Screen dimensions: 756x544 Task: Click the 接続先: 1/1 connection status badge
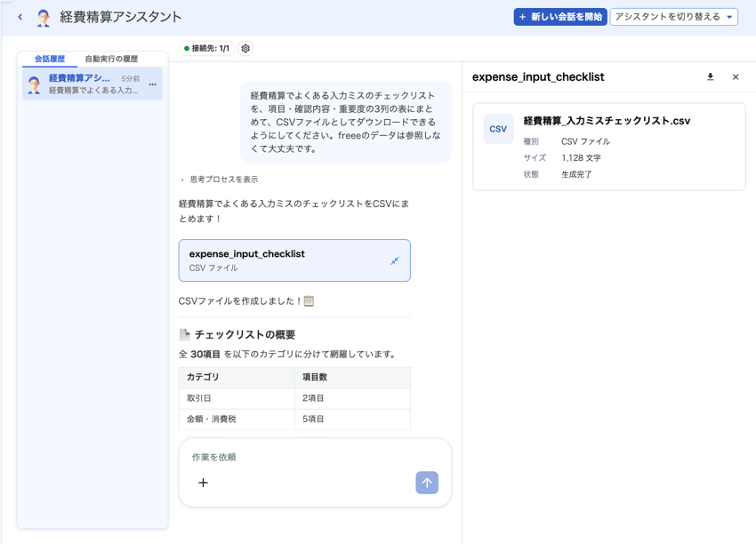pyautogui.click(x=207, y=48)
